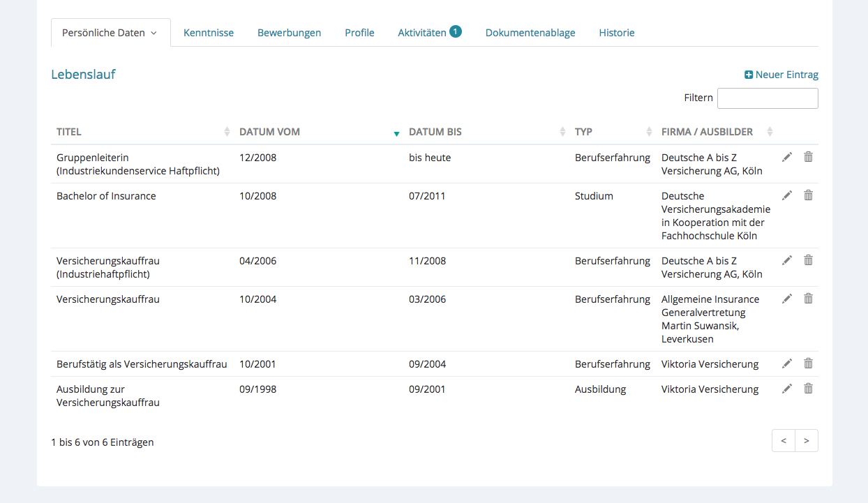The width and height of the screenshot is (868, 503).
Task: Edit the Versicherungskauffrau (Industriehaftpflicht) entry
Action: (787, 261)
